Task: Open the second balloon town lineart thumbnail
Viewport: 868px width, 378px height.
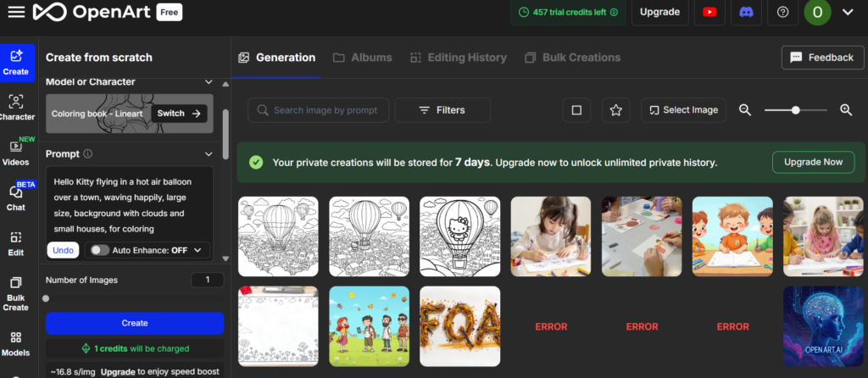Action: coord(370,236)
